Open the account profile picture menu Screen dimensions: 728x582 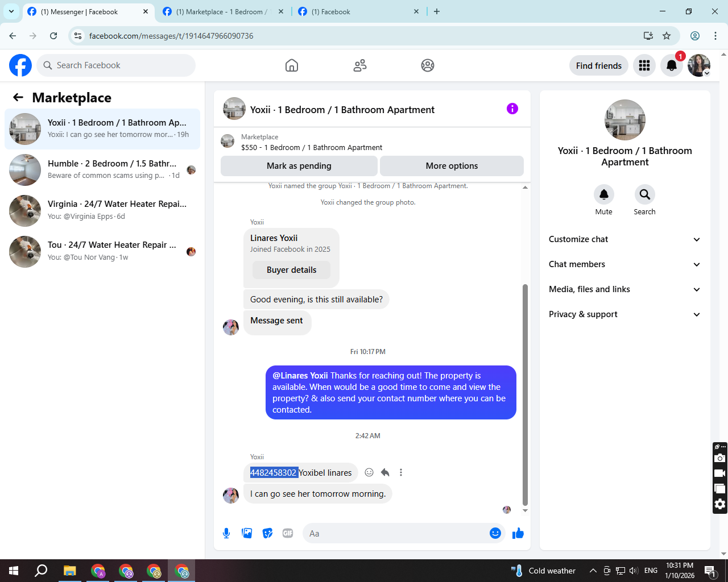699,65
